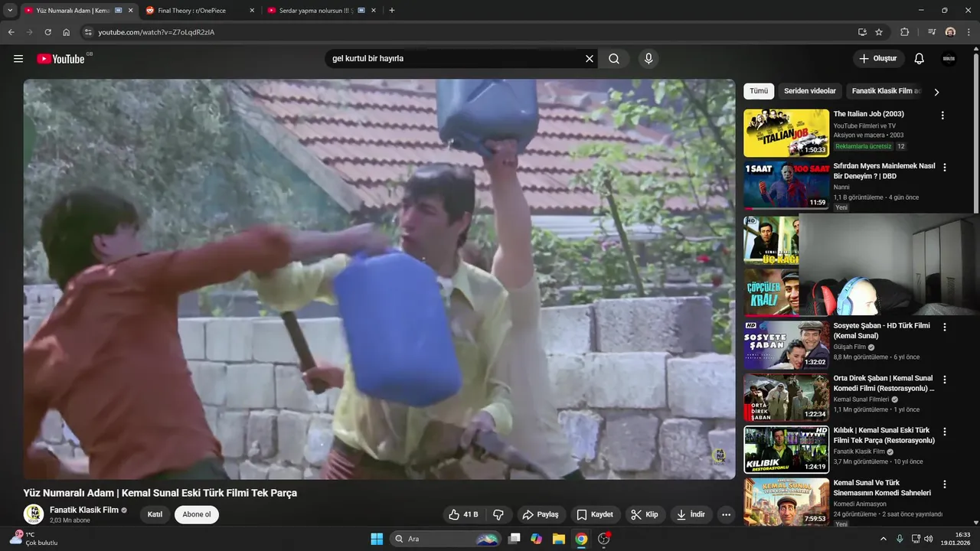The width and height of the screenshot is (980, 551).
Task: Open options for Sosyete Şaban video
Action: coord(944,327)
